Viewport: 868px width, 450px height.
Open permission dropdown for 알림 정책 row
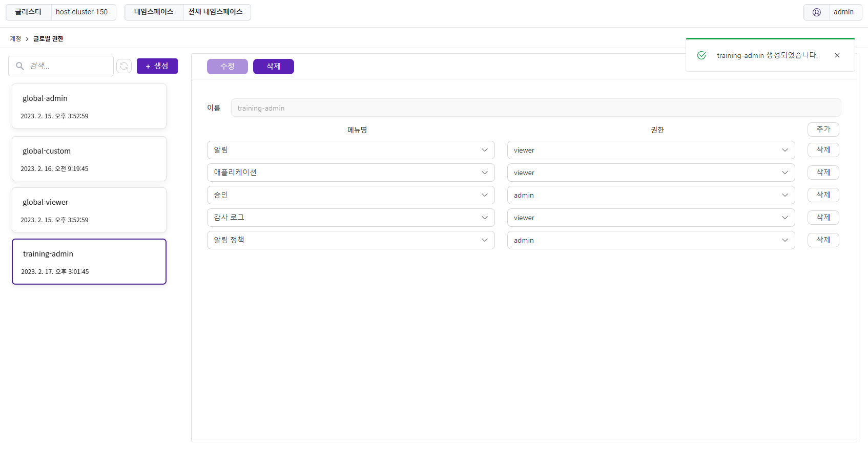651,240
